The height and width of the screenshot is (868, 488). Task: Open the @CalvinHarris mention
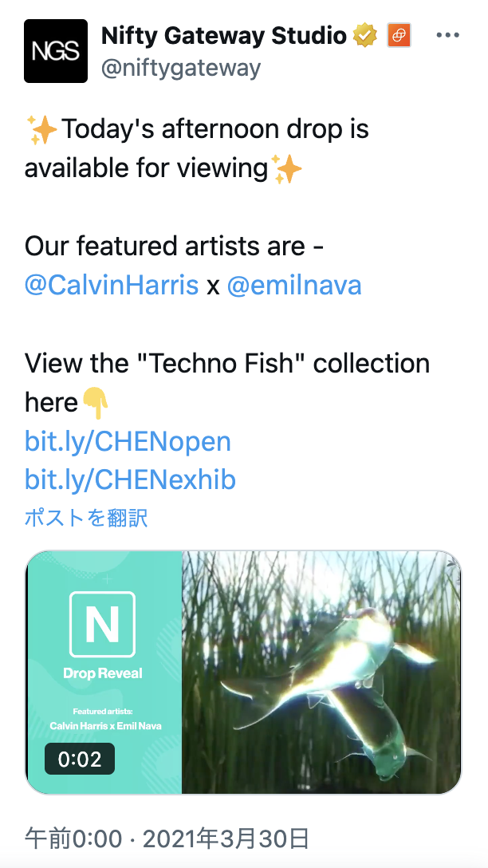[112, 286]
